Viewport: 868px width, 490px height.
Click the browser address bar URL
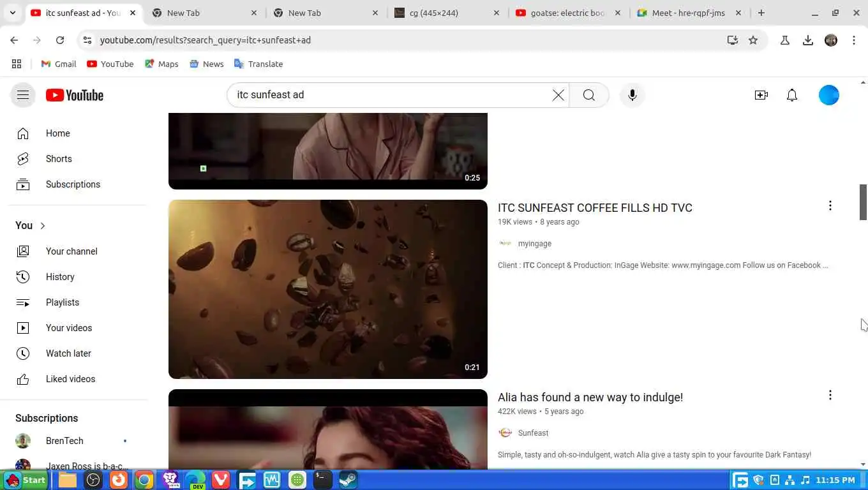tap(206, 40)
